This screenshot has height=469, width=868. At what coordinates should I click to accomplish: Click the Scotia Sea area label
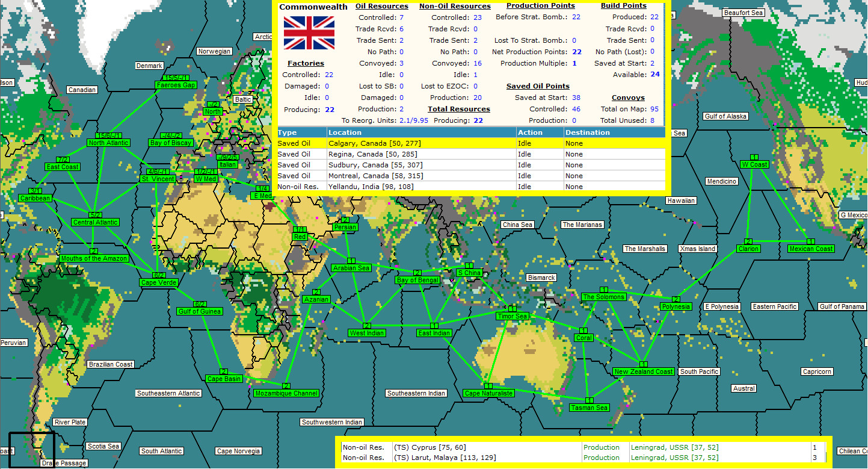[103, 447]
